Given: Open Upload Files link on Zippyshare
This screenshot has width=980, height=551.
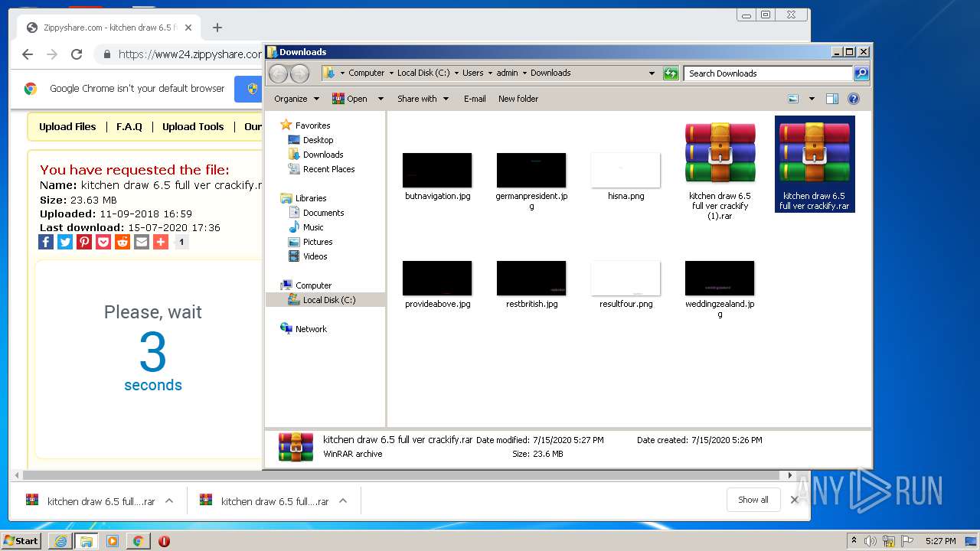Looking at the screenshot, I should click(67, 127).
